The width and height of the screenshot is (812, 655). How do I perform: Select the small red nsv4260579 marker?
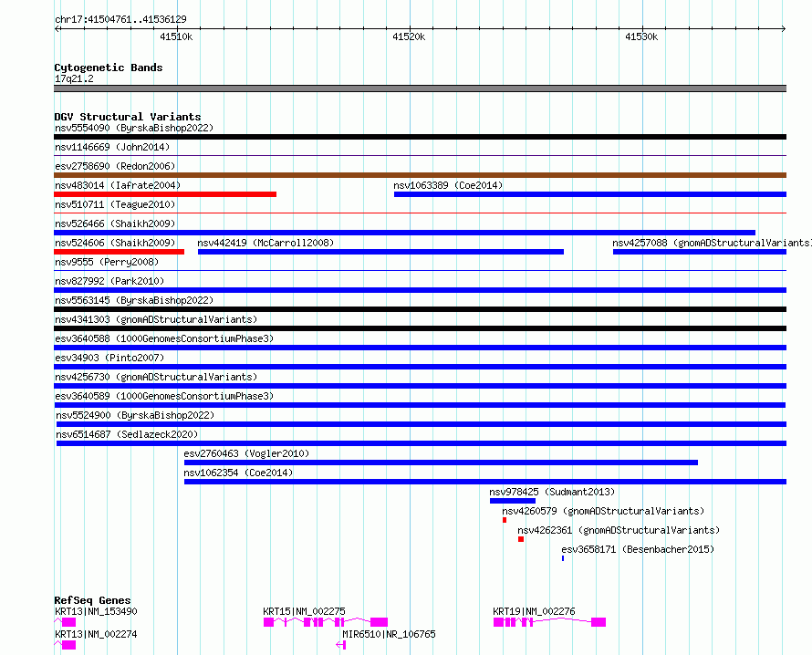[x=505, y=520]
